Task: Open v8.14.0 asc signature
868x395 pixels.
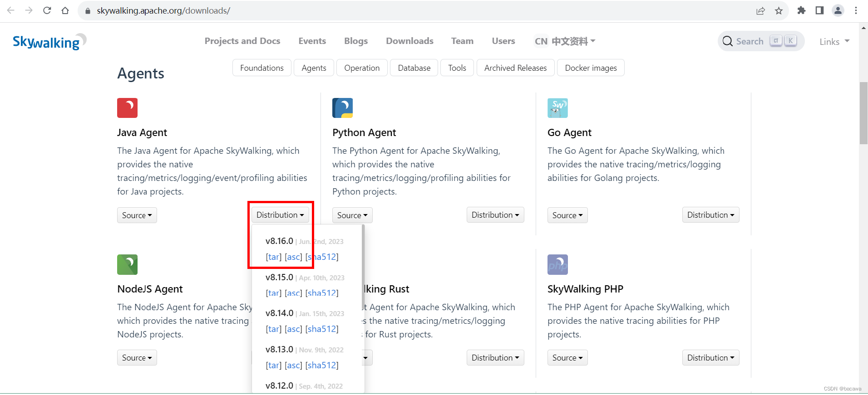Action: point(293,329)
